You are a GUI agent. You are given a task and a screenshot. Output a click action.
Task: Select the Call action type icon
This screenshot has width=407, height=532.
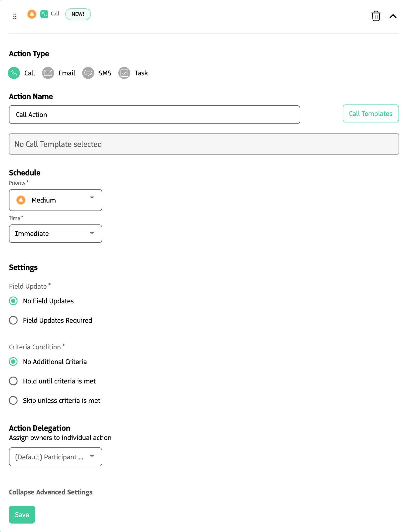tap(14, 73)
